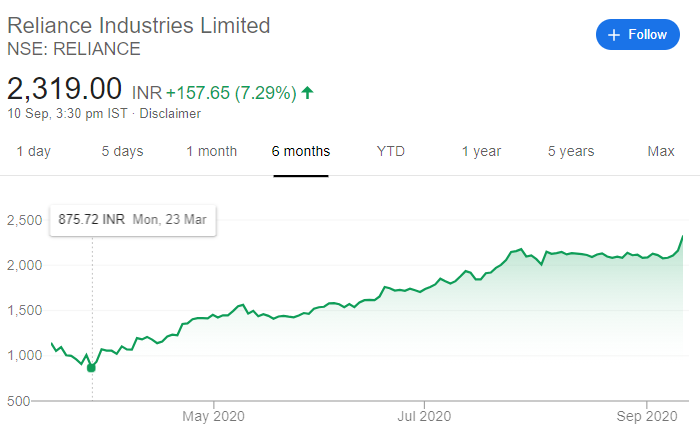Click the green up arrow icon
The width and height of the screenshot is (700, 438).
[x=307, y=92]
